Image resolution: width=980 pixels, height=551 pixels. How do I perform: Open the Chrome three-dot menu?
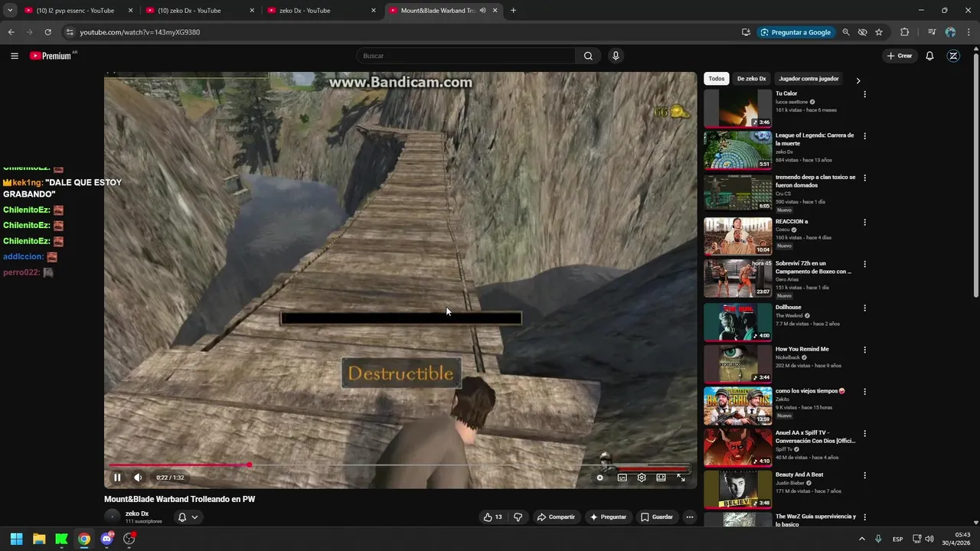969,32
